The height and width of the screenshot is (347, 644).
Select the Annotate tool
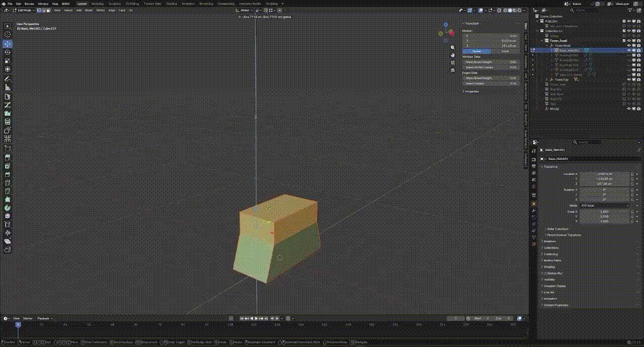pos(8,79)
